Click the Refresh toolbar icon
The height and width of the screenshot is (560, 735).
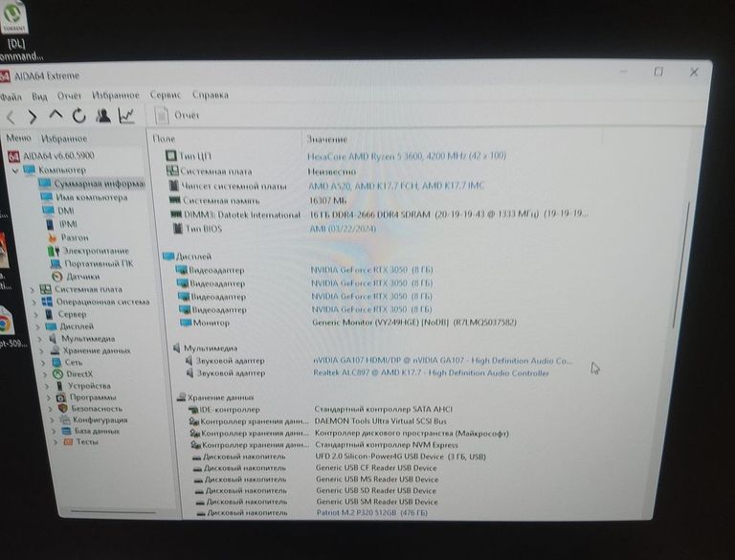(79, 116)
